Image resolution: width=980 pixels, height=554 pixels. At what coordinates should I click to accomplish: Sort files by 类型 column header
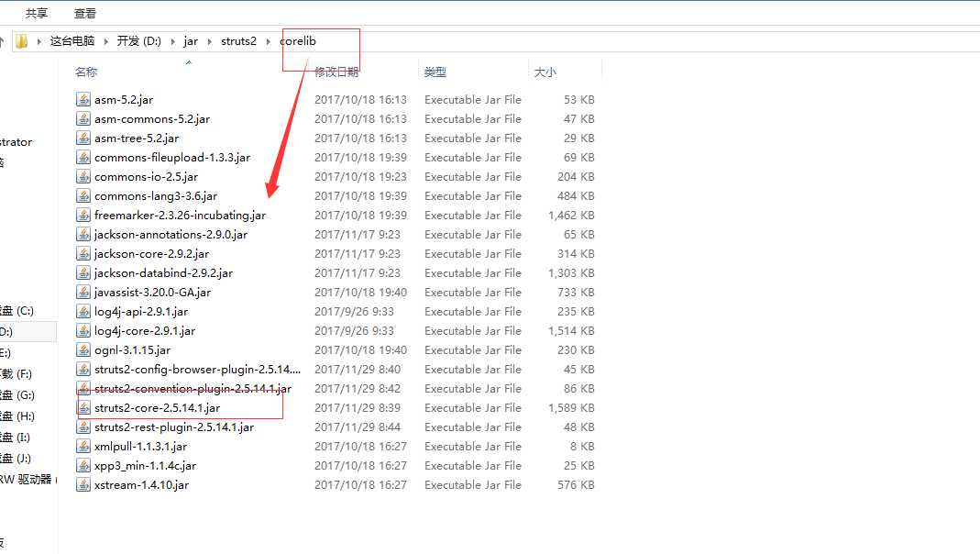435,72
